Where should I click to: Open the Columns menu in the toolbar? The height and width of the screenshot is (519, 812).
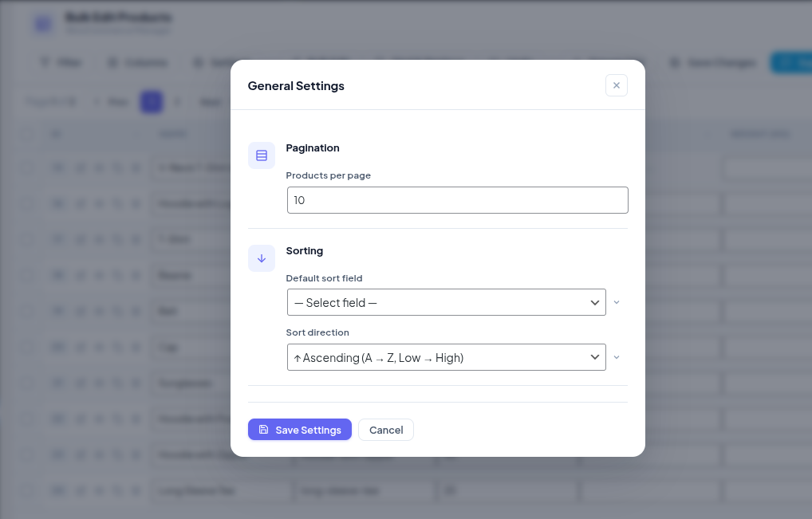click(x=137, y=62)
